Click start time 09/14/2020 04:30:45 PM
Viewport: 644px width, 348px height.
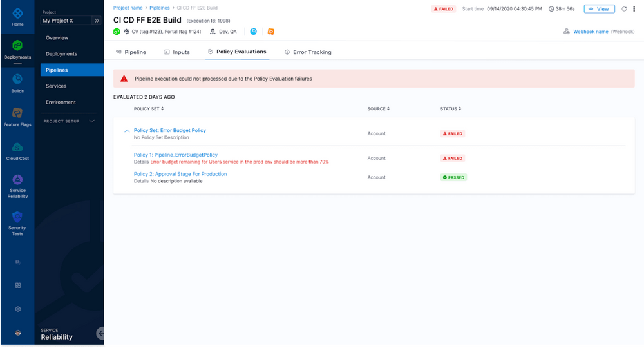pos(514,9)
